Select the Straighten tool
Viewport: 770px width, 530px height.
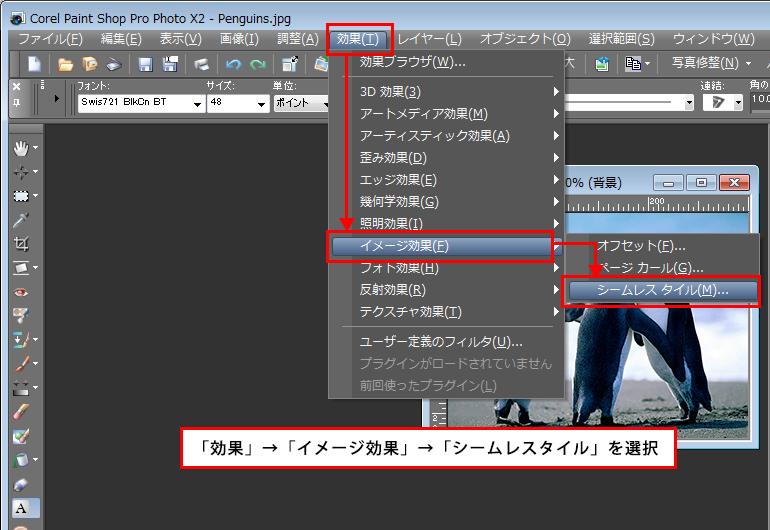(x=21, y=268)
